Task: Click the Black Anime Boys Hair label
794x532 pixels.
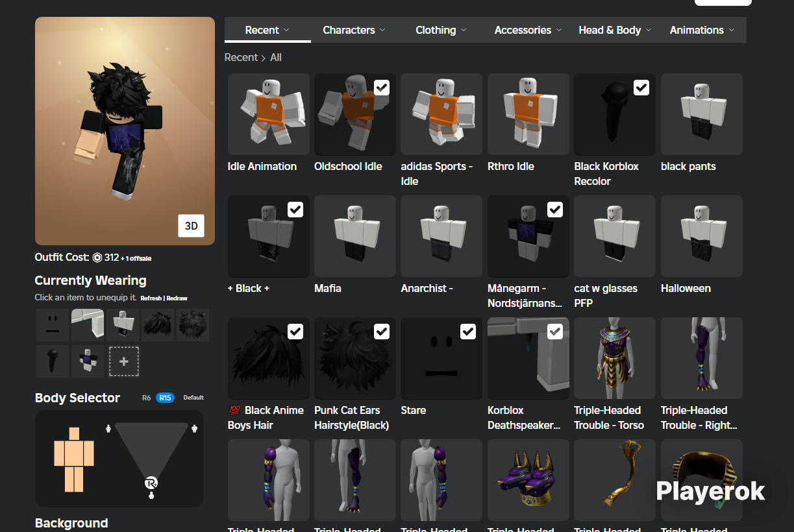Action: tap(266, 418)
